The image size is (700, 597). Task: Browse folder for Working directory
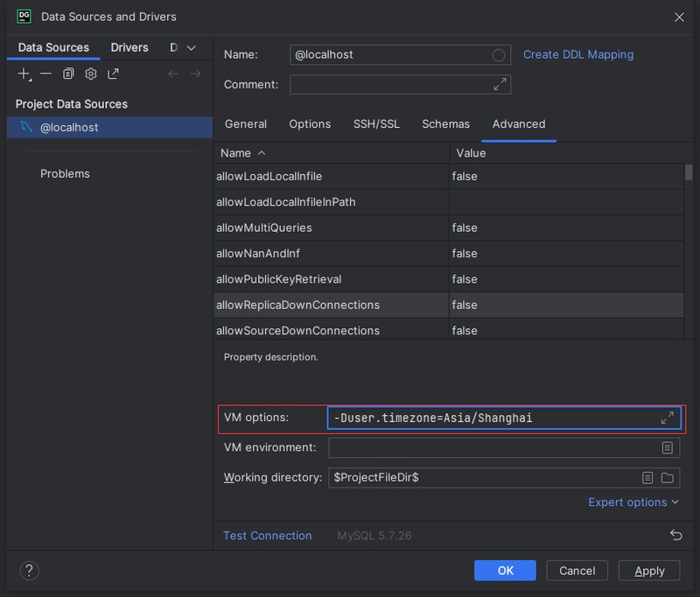click(668, 478)
